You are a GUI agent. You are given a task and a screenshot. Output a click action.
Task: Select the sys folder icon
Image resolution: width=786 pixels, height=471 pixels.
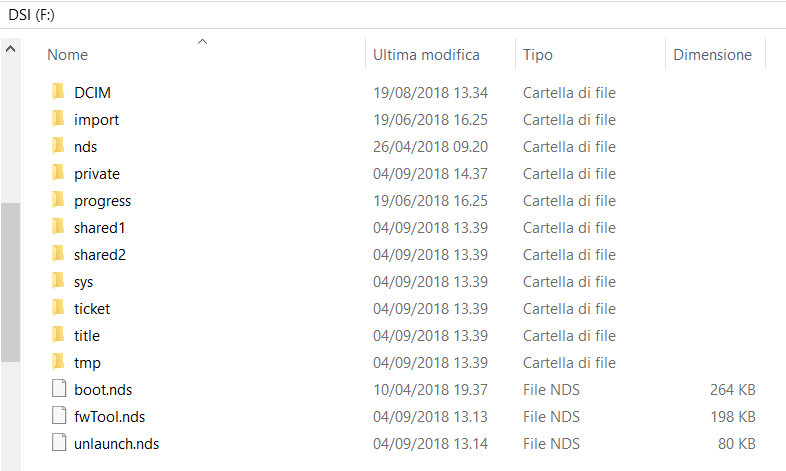coord(58,281)
